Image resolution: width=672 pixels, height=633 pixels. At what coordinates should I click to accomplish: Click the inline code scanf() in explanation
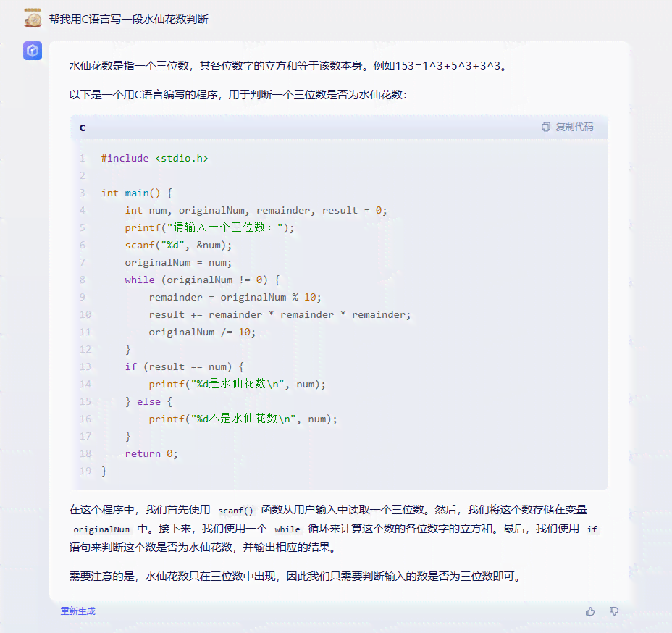coord(235,511)
